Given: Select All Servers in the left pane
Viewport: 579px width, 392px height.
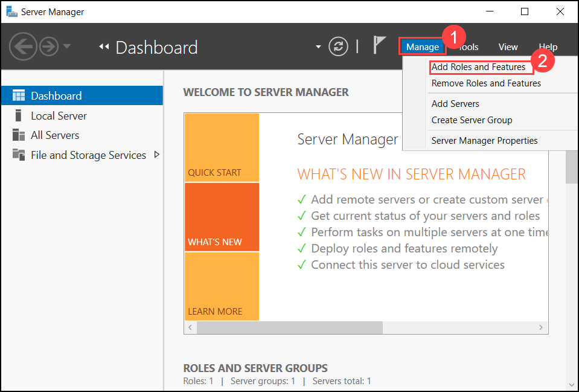Looking at the screenshot, I should 82,135.
